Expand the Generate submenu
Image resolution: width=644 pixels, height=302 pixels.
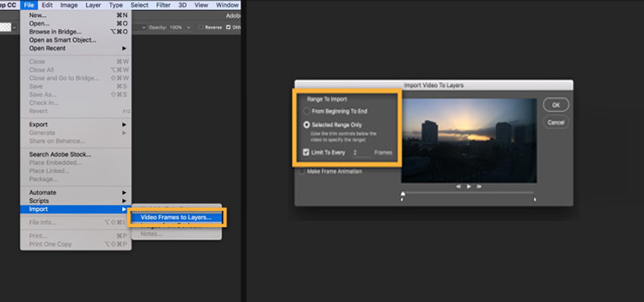point(76,133)
